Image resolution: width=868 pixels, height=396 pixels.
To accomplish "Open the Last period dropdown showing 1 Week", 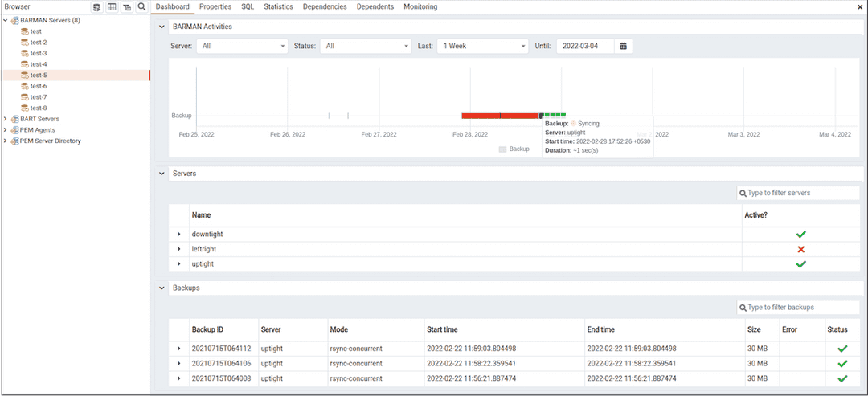I will tap(482, 46).
